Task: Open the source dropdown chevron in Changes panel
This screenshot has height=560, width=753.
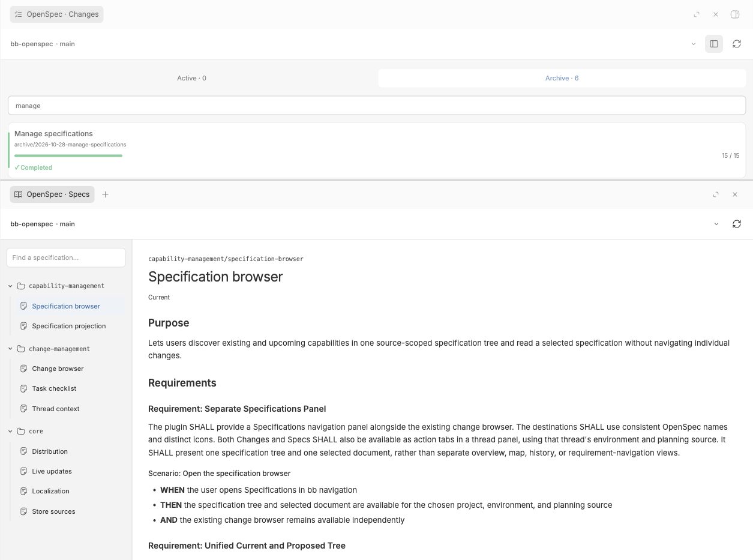Action: [694, 44]
